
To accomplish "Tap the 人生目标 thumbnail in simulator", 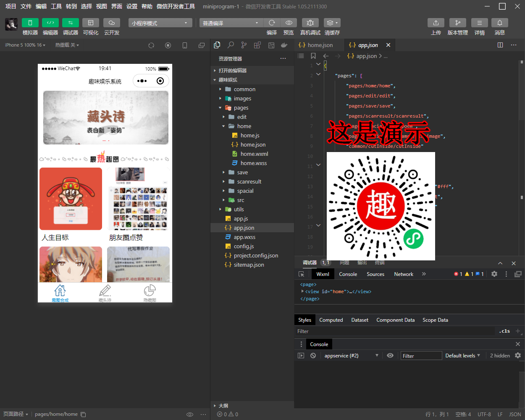I will pos(71,199).
